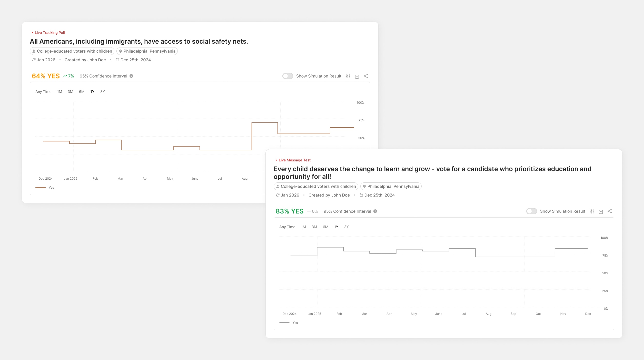Select 6M range in Message Test chart

tap(325, 227)
